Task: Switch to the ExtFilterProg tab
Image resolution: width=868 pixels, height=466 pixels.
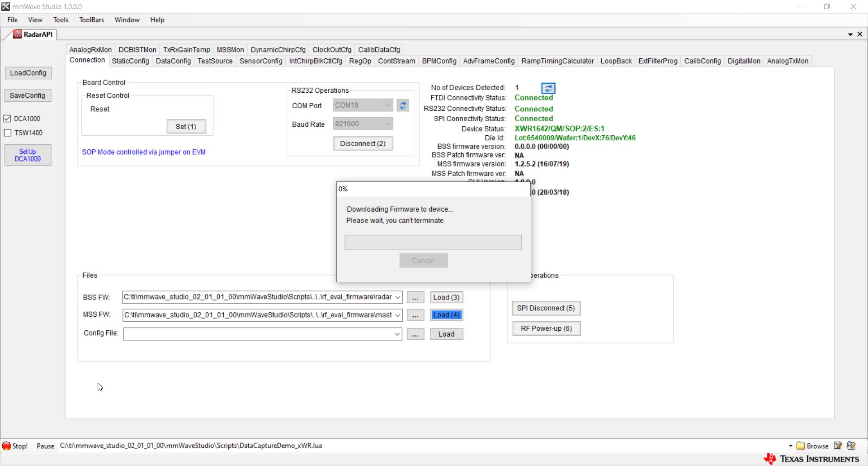Action: pos(658,61)
